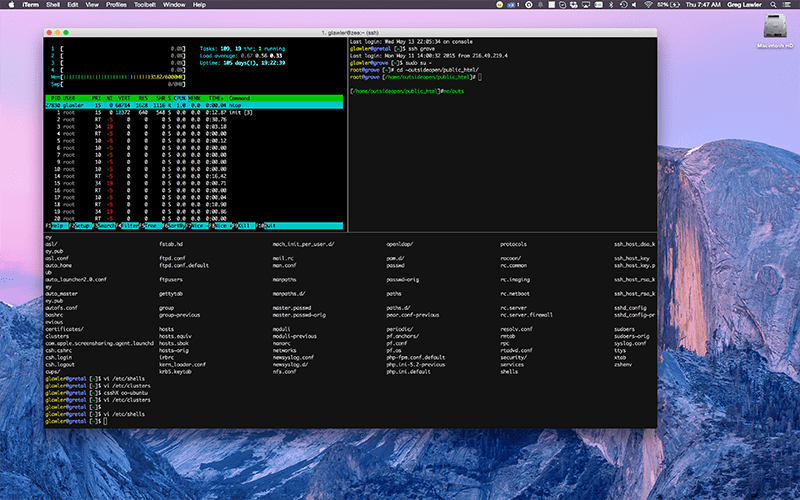Click the circled up-arrow menu bar icon
Screen dimensions: 800x500
[529, 5]
